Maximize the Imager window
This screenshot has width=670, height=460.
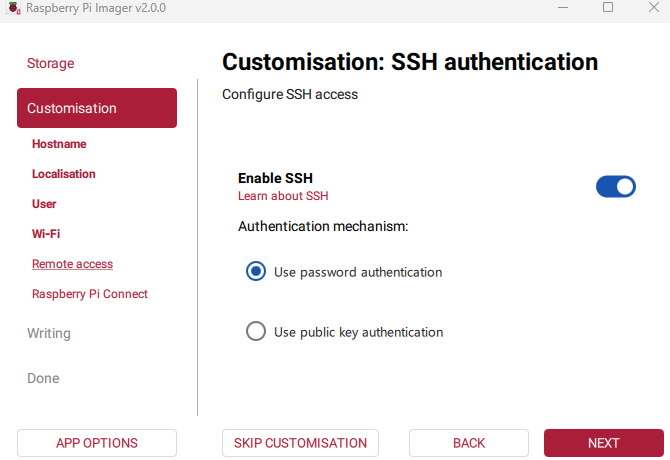pos(608,8)
